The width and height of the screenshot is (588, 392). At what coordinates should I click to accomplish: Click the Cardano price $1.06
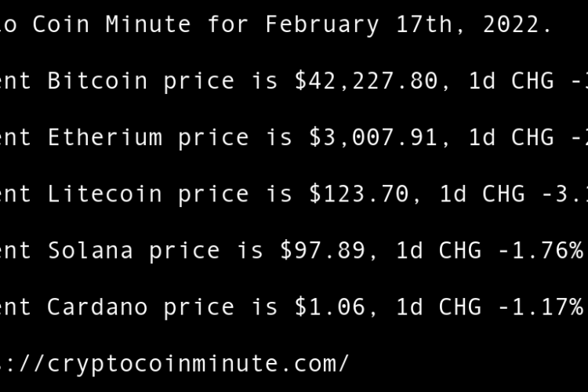point(330,307)
